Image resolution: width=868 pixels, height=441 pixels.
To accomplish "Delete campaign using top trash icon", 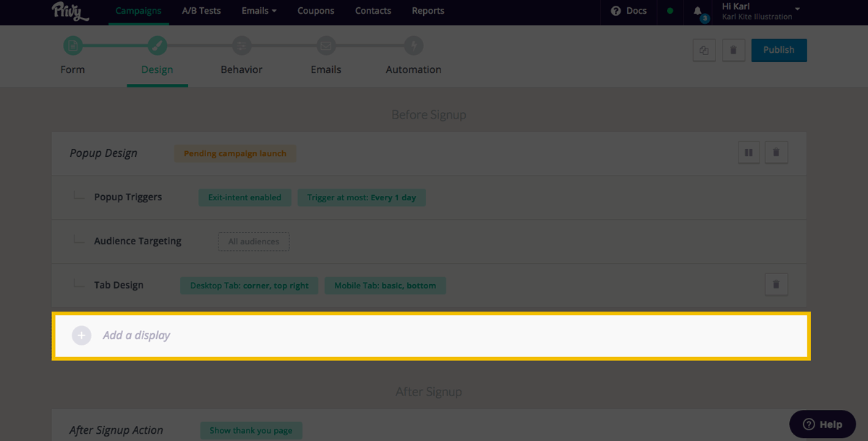I will click(x=733, y=51).
